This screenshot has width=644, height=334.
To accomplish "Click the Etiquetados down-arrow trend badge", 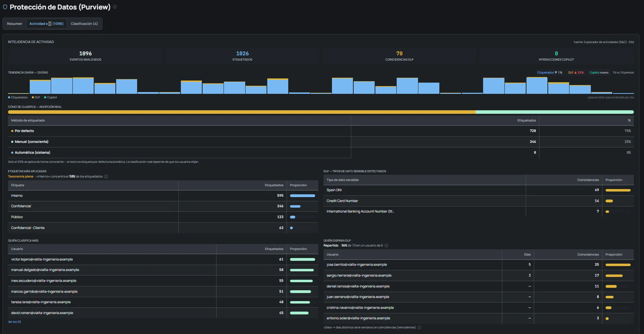I will [x=550, y=72].
